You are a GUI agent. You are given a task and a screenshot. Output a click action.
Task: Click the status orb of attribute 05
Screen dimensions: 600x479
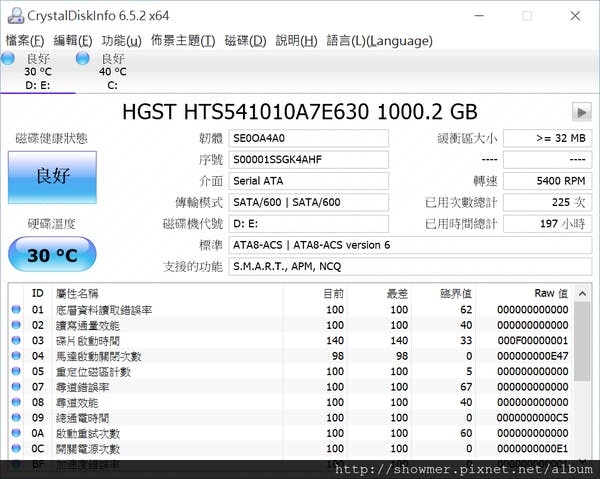pos(16,371)
